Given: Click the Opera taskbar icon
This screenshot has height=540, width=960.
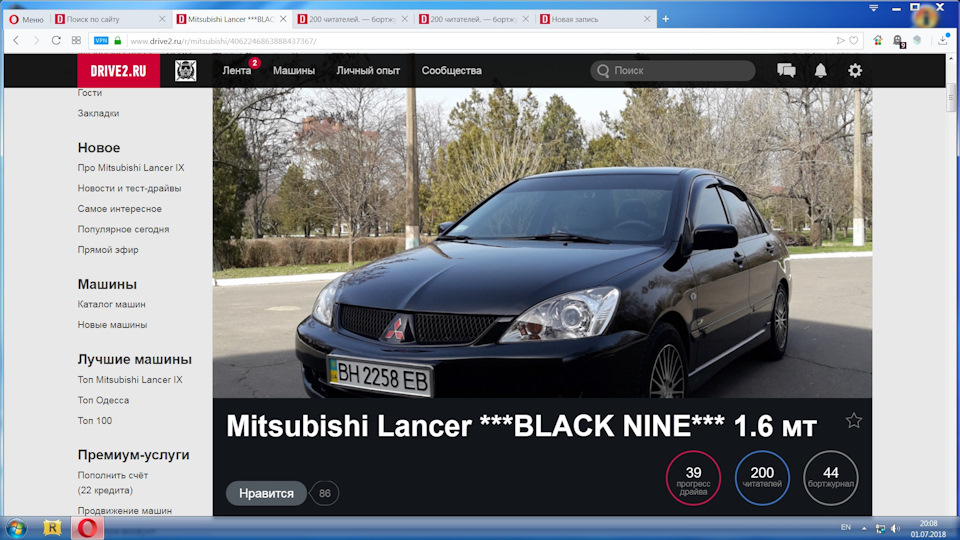Looking at the screenshot, I should point(87,528).
